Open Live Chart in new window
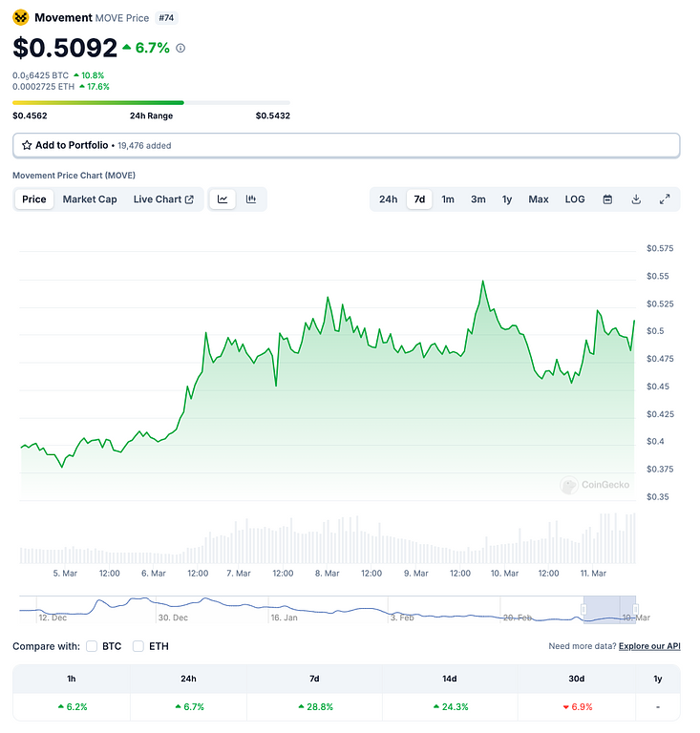 pyautogui.click(x=163, y=199)
